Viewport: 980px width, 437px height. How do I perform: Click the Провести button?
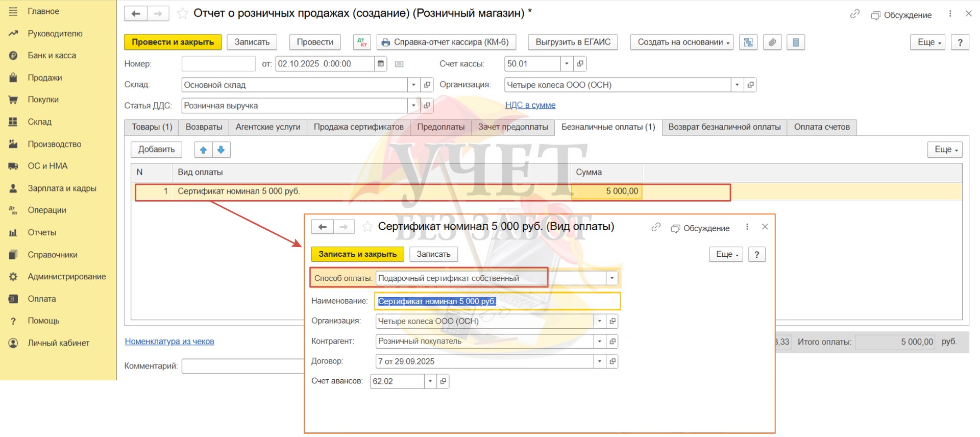[x=315, y=42]
